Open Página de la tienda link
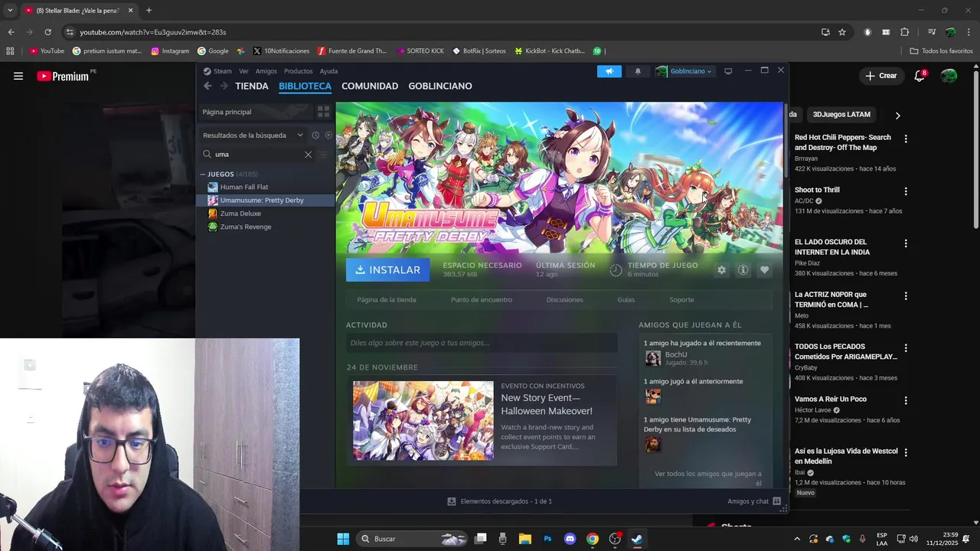The height and width of the screenshot is (551, 980). tap(387, 300)
